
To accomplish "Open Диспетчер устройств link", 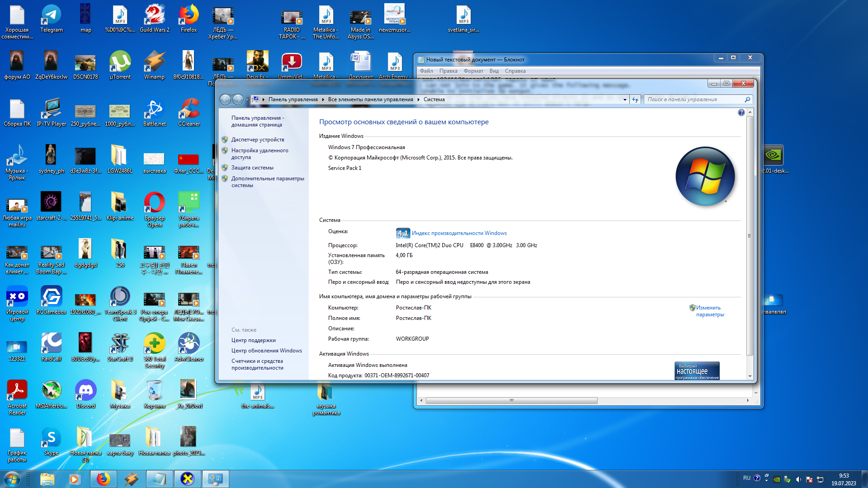I will 258,140.
